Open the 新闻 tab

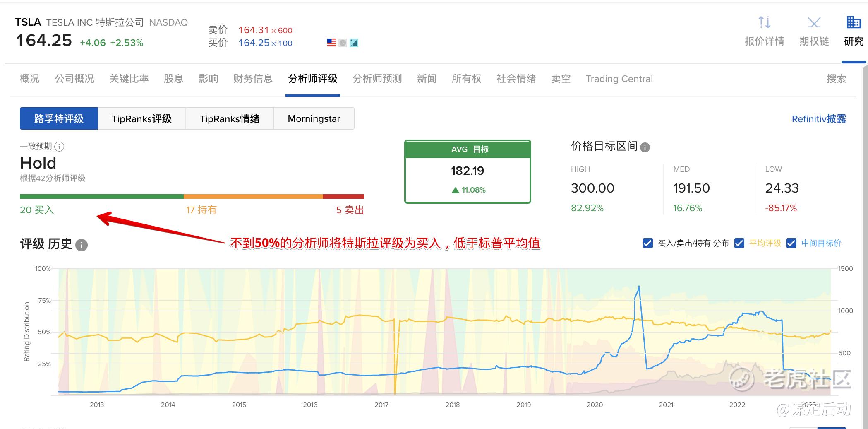(x=427, y=79)
